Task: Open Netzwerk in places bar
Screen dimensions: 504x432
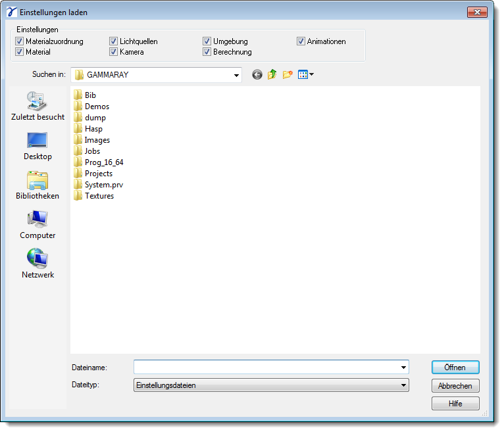Action: [38, 264]
